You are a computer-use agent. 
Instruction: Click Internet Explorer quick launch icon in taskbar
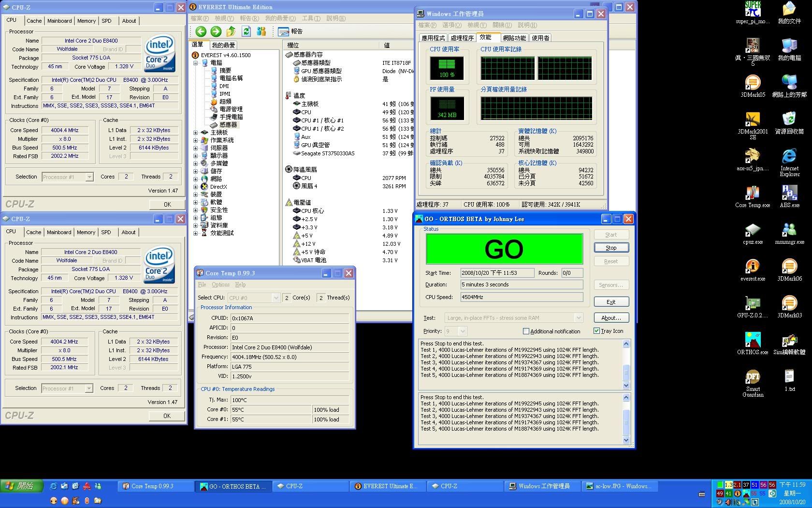[x=53, y=486]
